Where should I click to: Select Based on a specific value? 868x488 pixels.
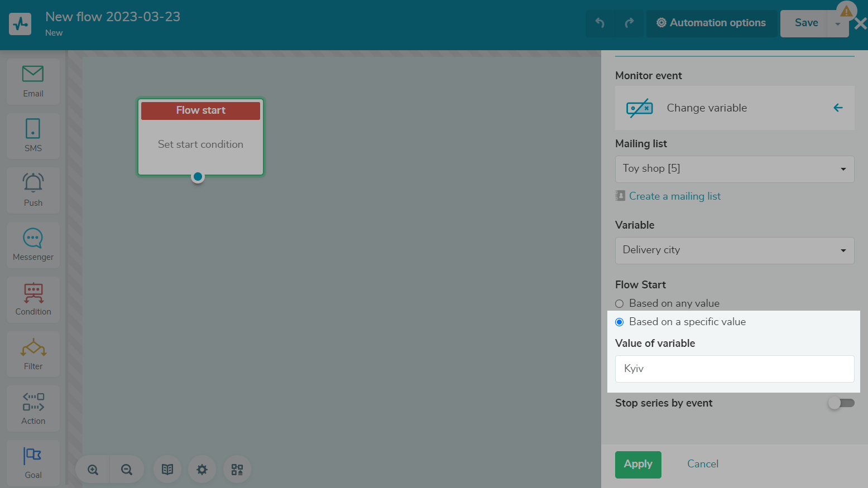(619, 322)
